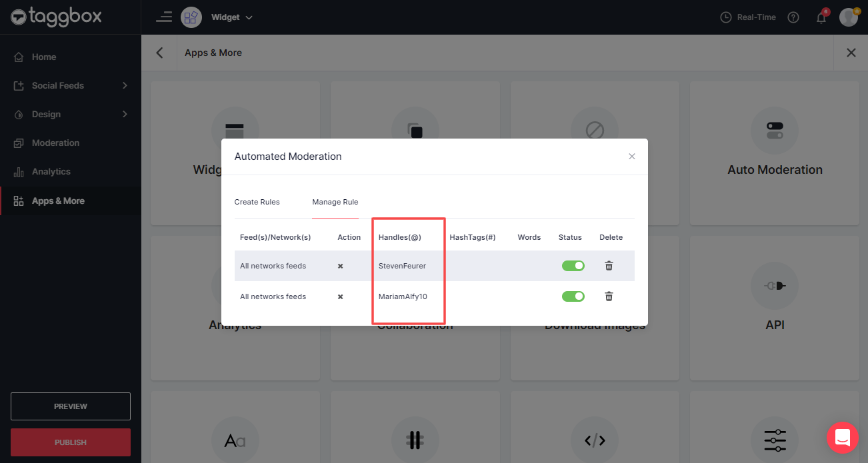Collapse the sidebar with hamburger icon
The image size is (868, 463).
point(163,17)
